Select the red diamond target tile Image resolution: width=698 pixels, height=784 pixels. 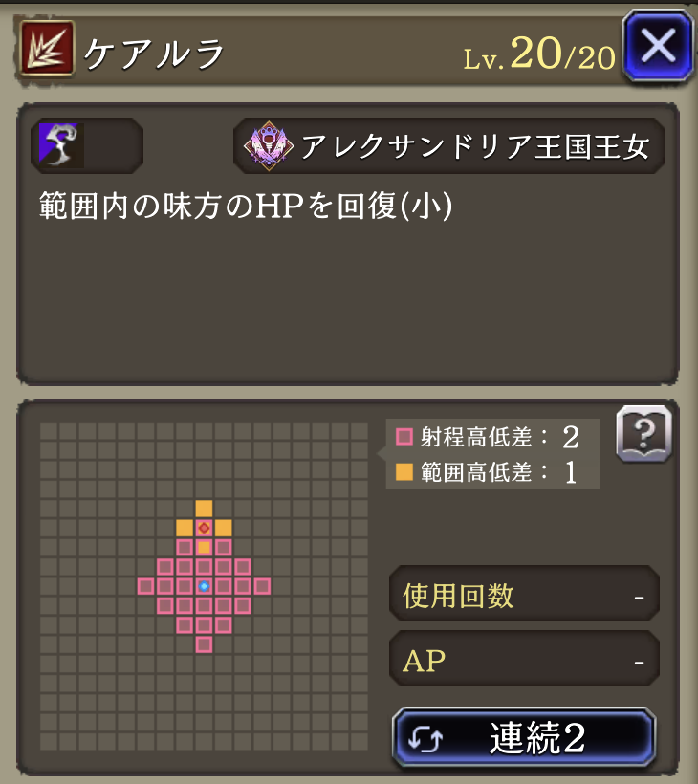(x=204, y=528)
